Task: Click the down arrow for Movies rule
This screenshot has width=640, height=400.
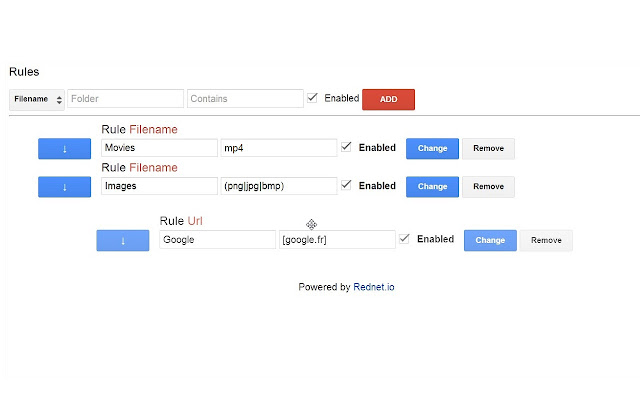Action: click(x=64, y=148)
